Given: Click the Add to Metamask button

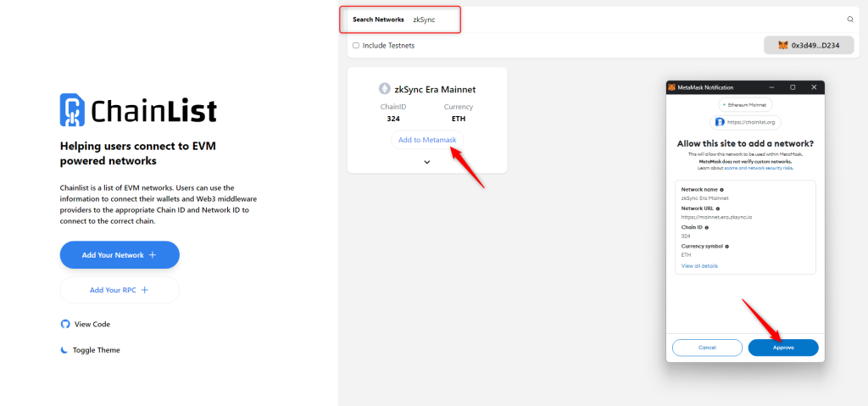Looking at the screenshot, I should (427, 140).
